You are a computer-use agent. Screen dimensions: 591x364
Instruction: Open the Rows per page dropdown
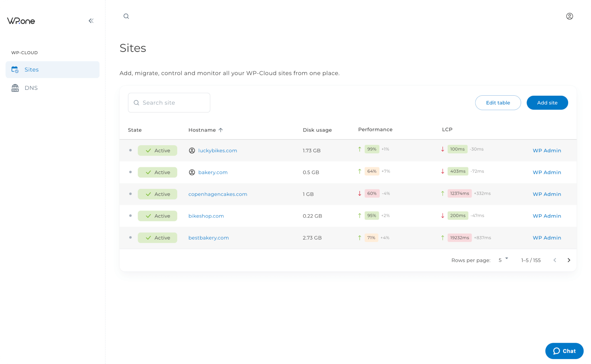click(503, 260)
